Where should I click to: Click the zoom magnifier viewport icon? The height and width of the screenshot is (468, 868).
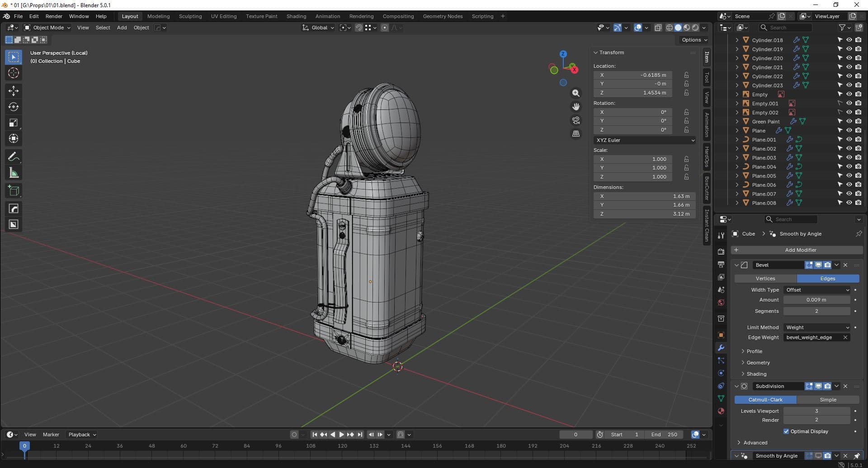point(576,93)
